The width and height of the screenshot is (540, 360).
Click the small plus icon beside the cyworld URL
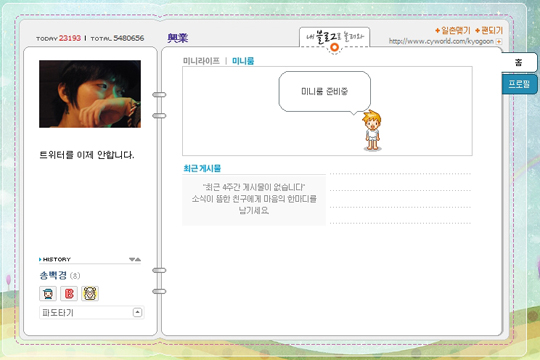[499, 41]
